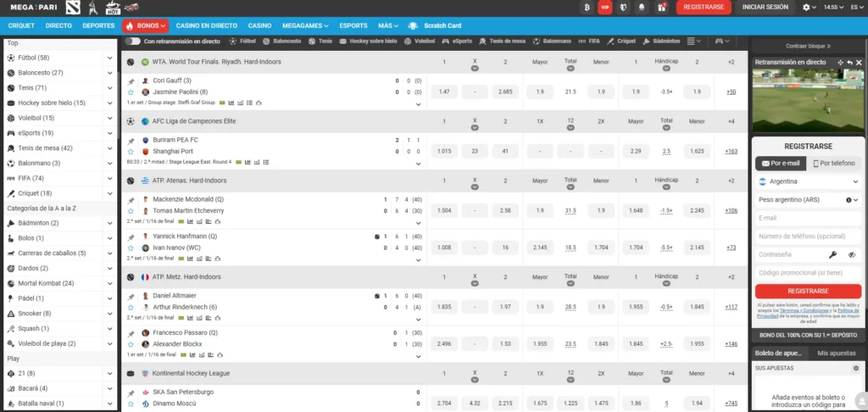Click Contraer bloque link
868x412 pixels.
click(x=808, y=46)
